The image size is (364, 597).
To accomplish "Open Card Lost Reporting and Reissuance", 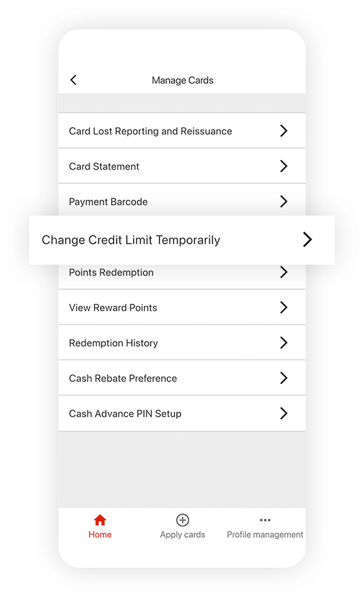I will pos(182,131).
